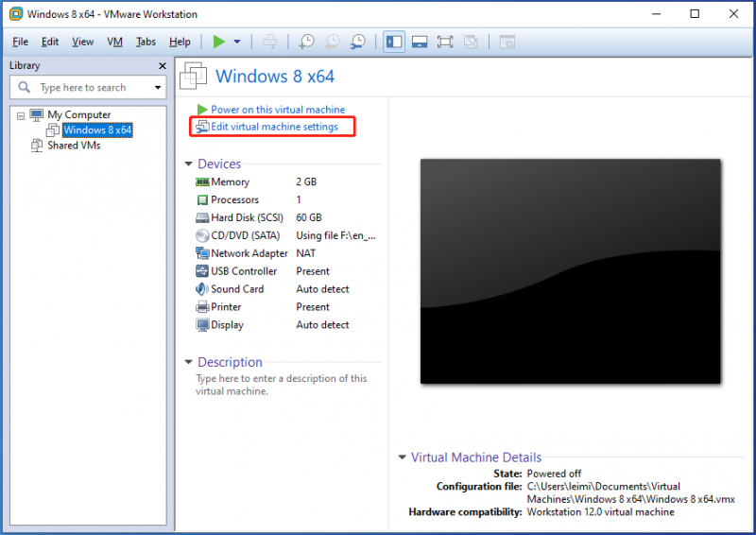Click Edit virtual machine settings link
This screenshot has width=756, height=535.
274,127
